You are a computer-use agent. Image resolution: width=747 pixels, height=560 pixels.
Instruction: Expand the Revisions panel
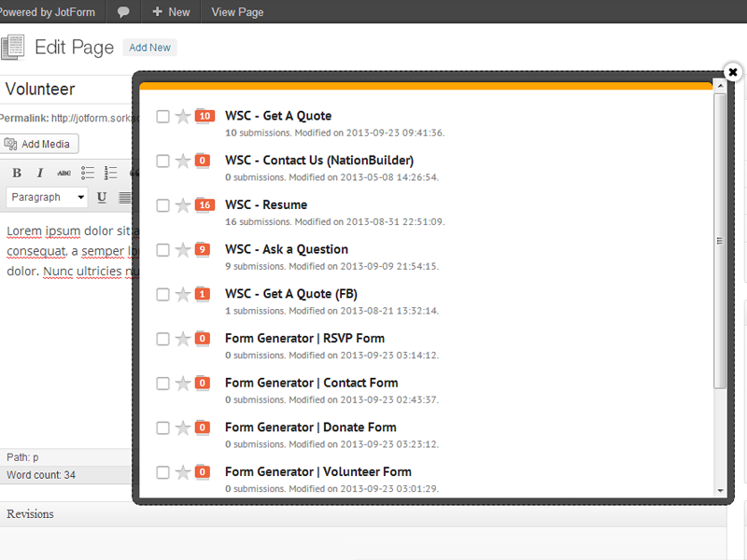30,514
